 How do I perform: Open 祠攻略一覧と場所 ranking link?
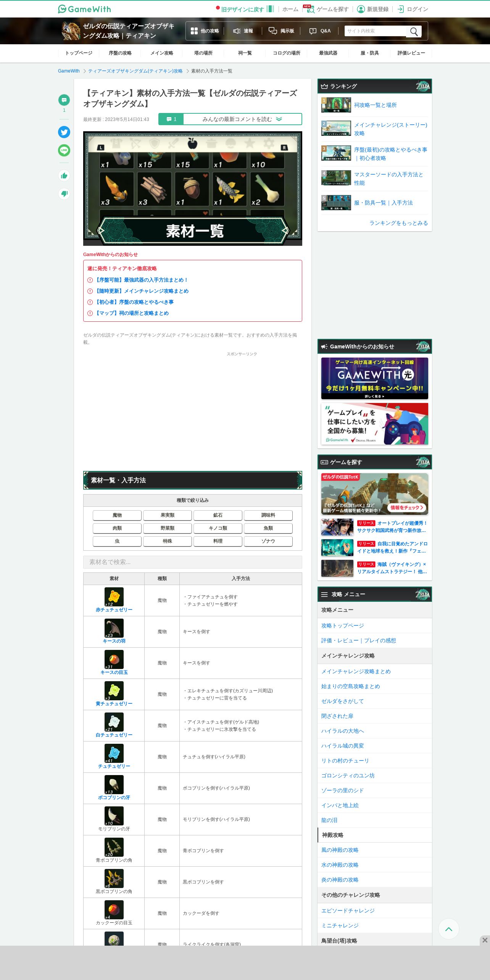click(x=376, y=105)
